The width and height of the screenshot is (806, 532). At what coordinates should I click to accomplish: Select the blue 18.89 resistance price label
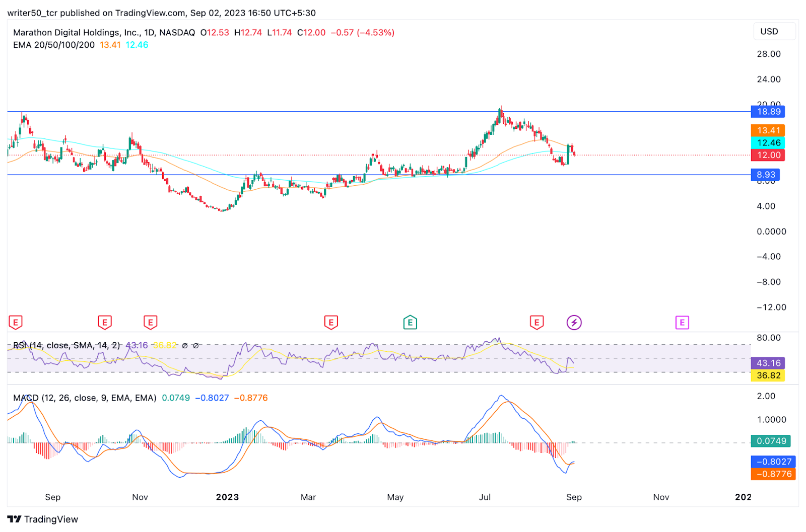click(x=768, y=112)
